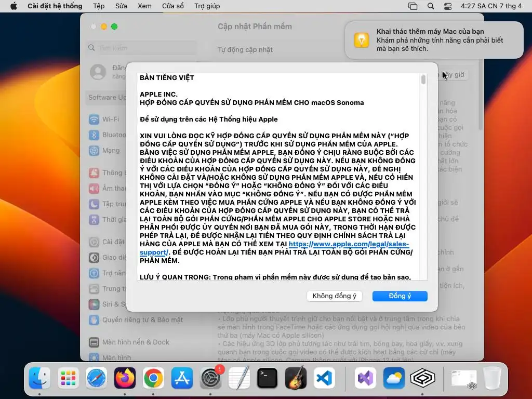
Task: Open Finder from the Dock
Action: click(x=39, y=378)
